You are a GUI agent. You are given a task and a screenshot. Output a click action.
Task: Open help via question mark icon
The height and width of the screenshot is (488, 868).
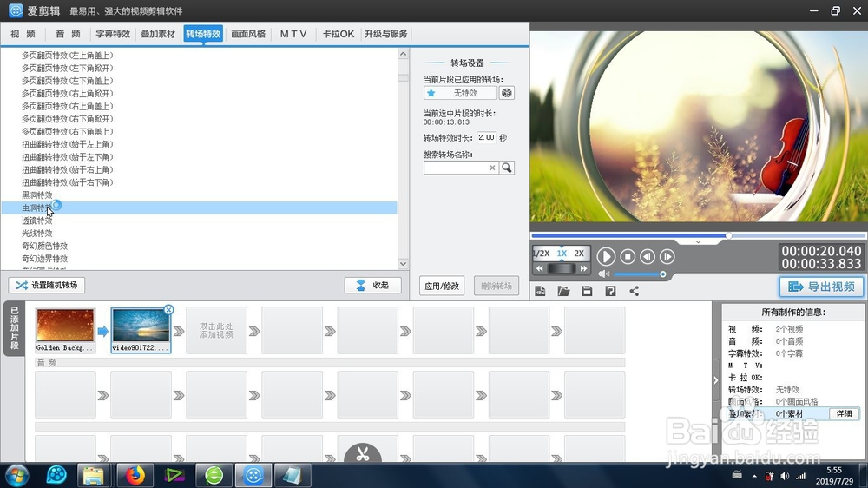[x=610, y=291]
